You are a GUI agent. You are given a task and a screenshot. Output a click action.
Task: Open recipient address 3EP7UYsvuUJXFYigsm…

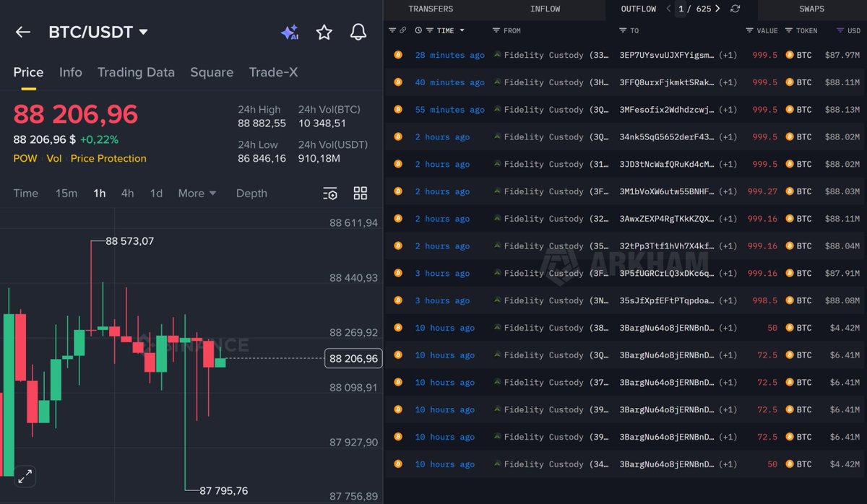click(x=667, y=55)
